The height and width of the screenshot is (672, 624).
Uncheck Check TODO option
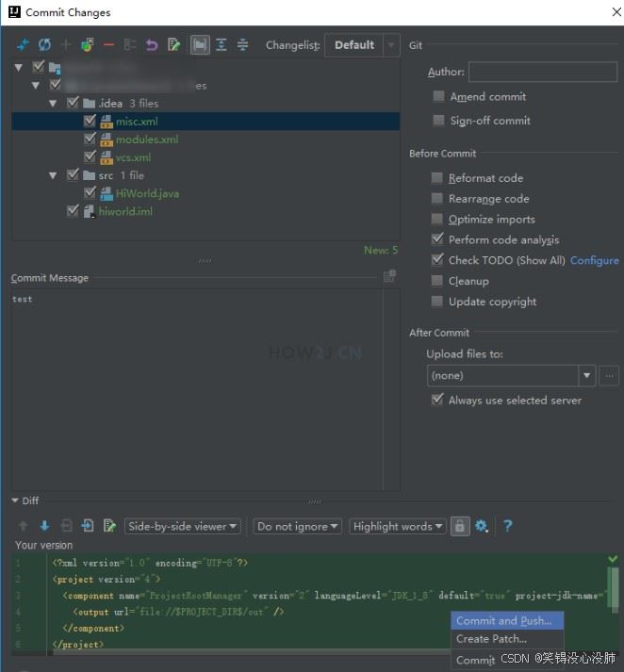(436, 260)
